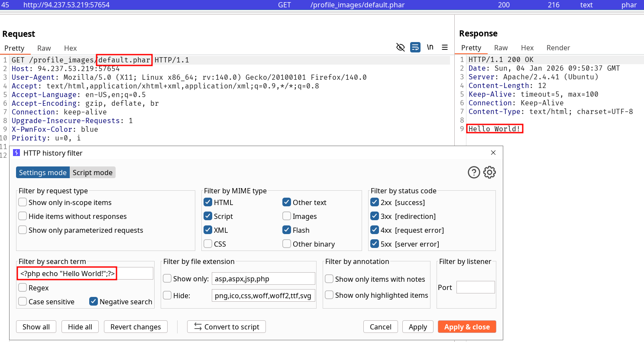Click the Revert changes button

click(x=136, y=327)
